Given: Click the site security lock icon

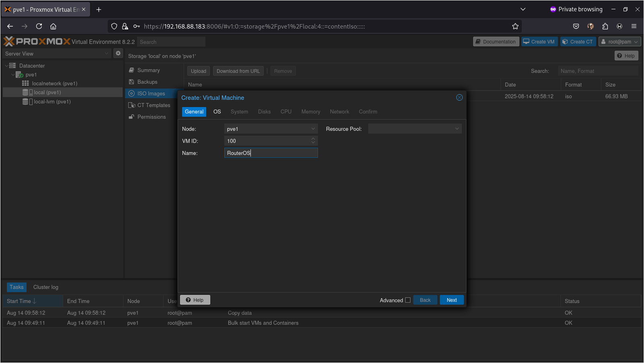Looking at the screenshot, I should (x=125, y=26).
